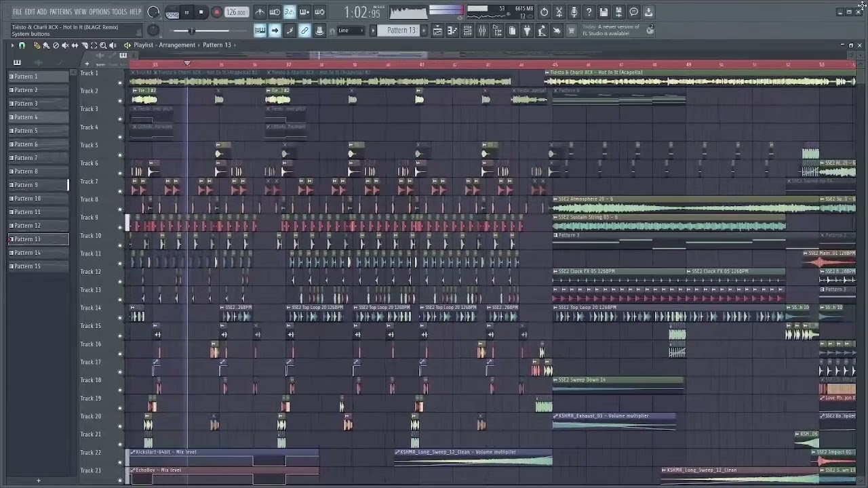Screen dimensions: 868x488
Task: Open the playlist options menu arrow
Action: click(12, 45)
